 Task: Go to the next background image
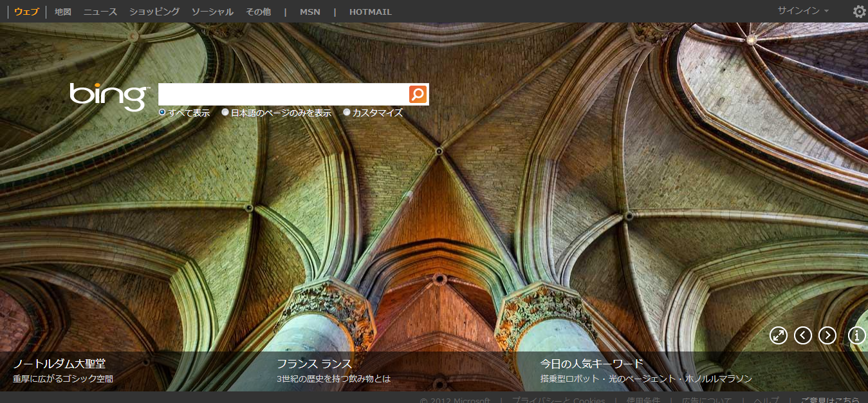pyautogui.click(x=827, y=335)
